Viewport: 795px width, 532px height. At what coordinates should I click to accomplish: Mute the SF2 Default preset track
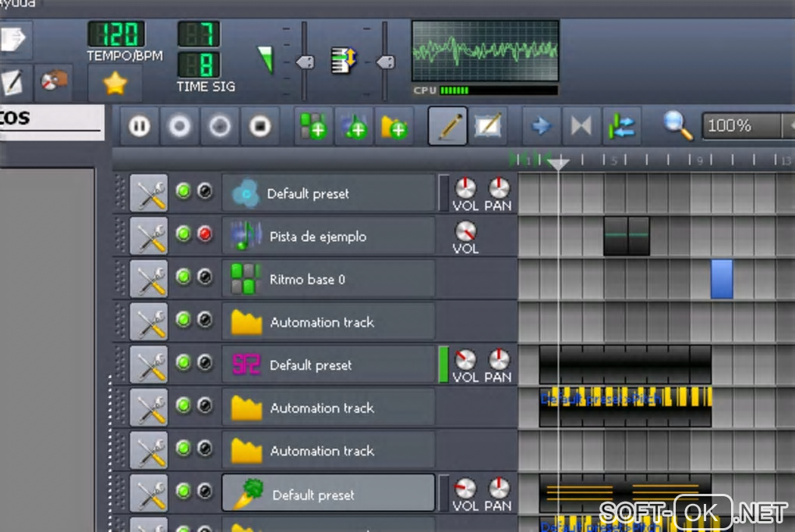click(183, 362)
